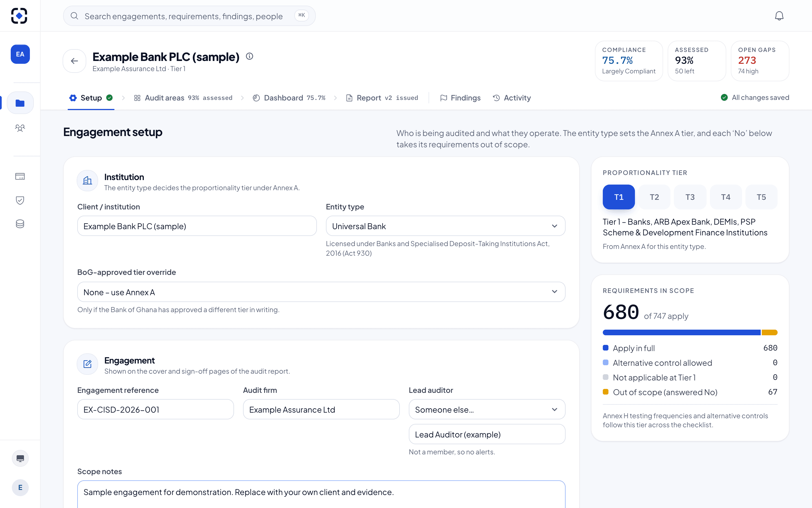Click the Assessed 93% stat card
812x508 pixels.
[697, 61]
